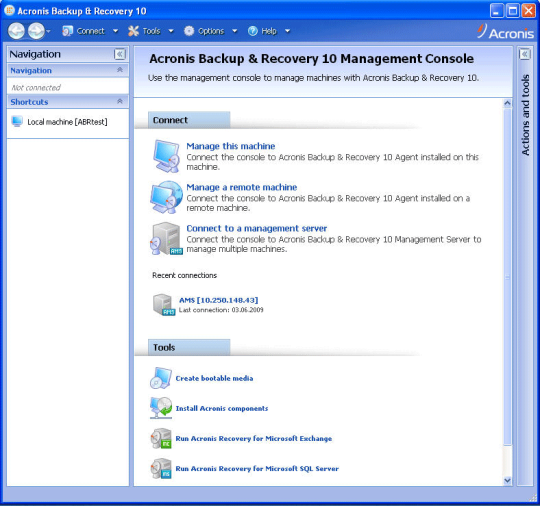
Task: Open the Install Acronis components link
Action: pyautogui.click(x=222, y=409)
